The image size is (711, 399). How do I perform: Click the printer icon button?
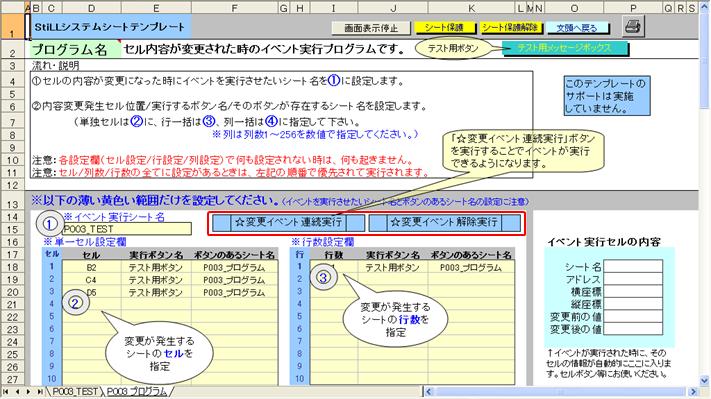coord(633,26)
